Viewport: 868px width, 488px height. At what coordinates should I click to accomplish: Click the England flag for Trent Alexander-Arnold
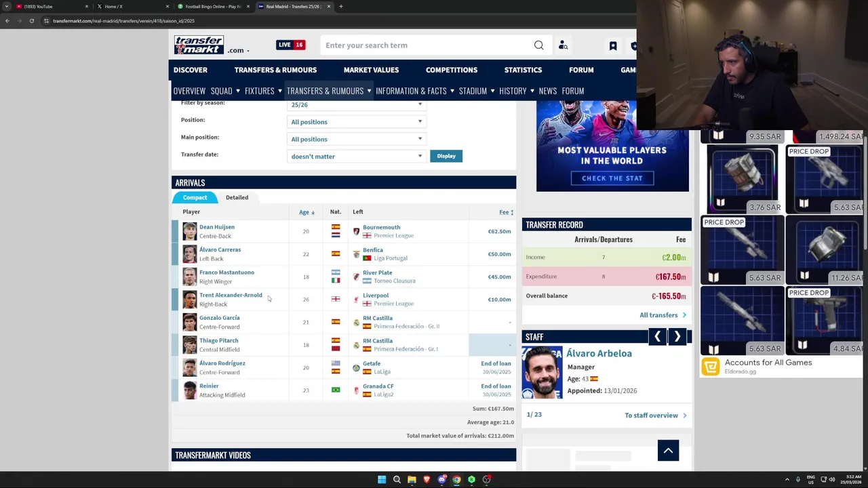(x=336, y=299)
